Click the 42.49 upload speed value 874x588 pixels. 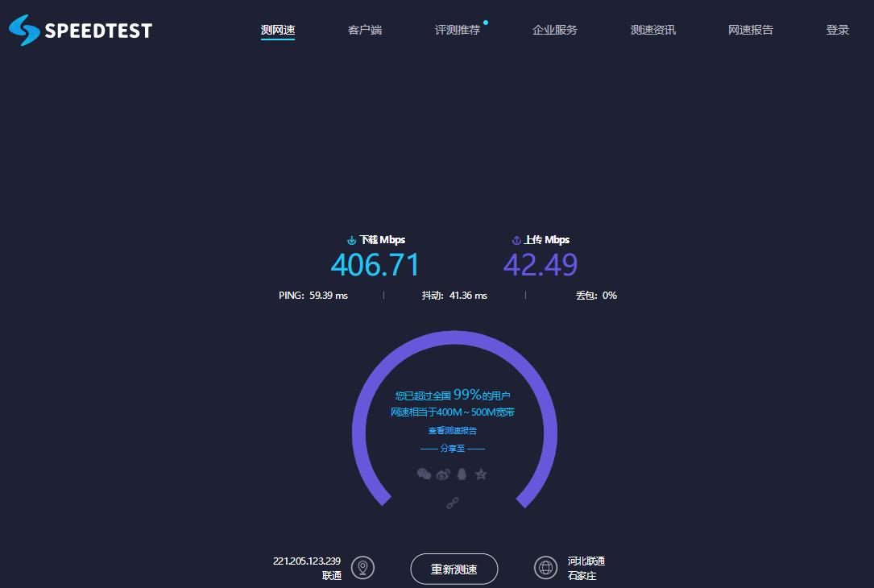[x=541, y=265]
